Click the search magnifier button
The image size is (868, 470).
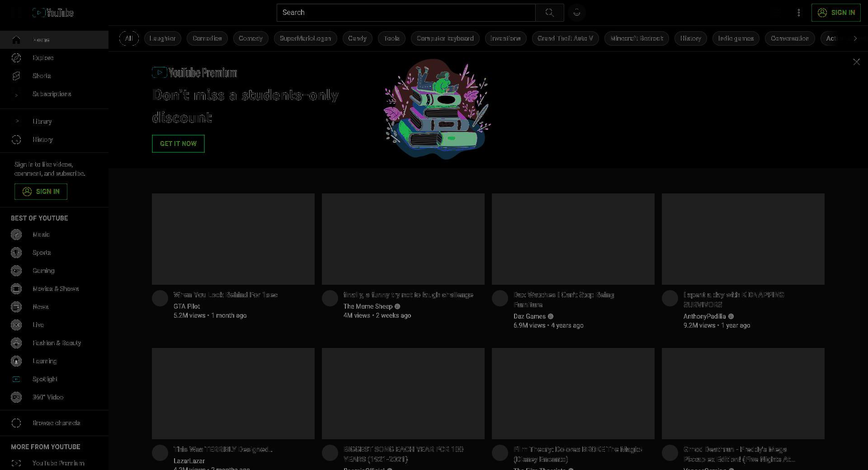[x=549, y=13]
